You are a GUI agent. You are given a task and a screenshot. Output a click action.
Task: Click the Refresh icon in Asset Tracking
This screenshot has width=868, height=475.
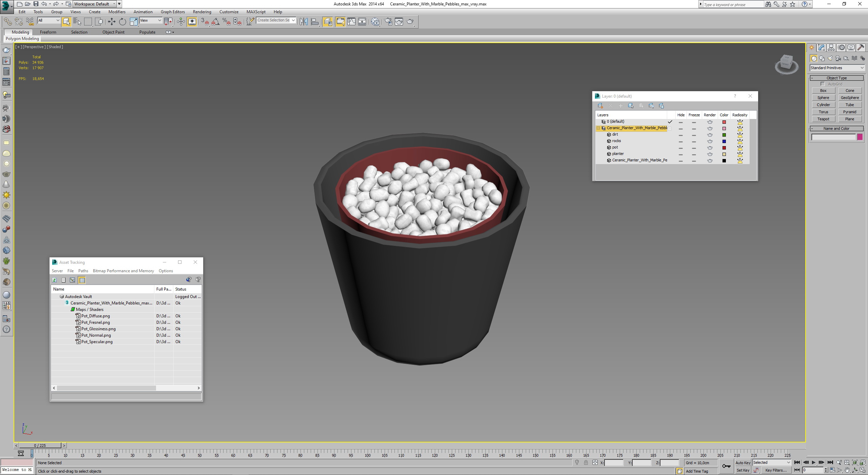pos(54,280)
